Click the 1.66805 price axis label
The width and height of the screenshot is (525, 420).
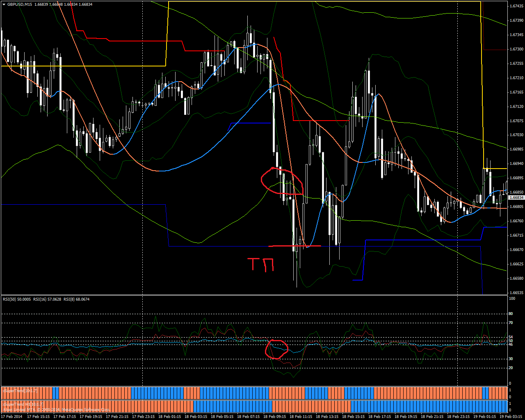[516, 207]
